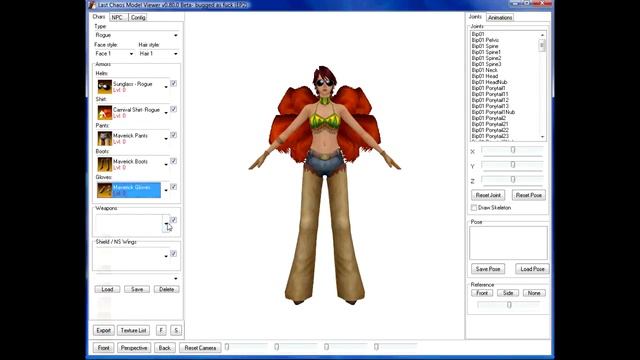Screen dimensions: 640x360
Task: Set reference image to Side
Action: coord(508,293)
